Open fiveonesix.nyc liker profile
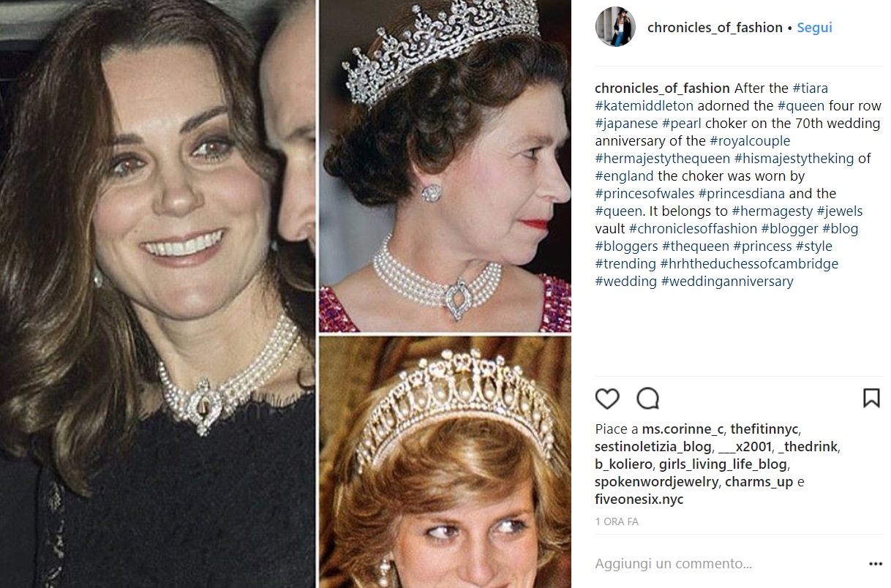The height and width of the screenshot is (588, 891). click(x=639, y=500)
